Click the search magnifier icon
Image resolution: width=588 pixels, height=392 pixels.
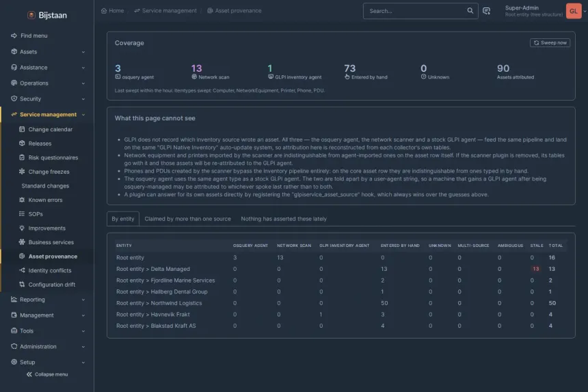[x=470, y=11]
